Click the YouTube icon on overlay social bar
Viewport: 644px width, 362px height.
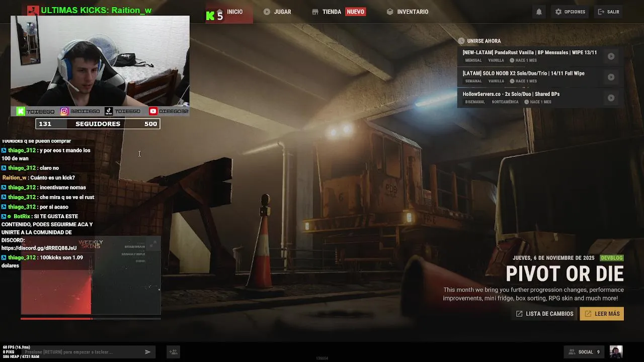coord(153,111)
